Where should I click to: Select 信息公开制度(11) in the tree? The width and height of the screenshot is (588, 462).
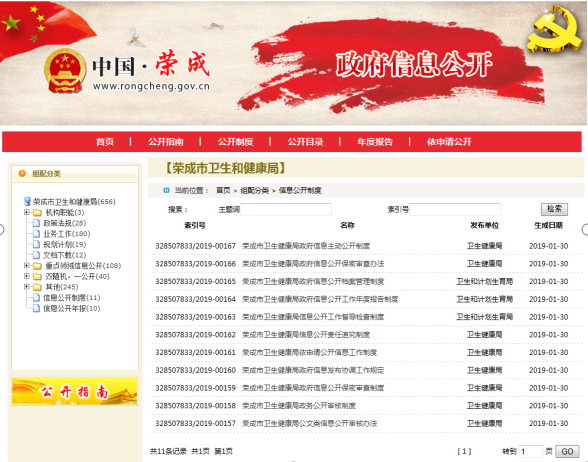[72, 298]
